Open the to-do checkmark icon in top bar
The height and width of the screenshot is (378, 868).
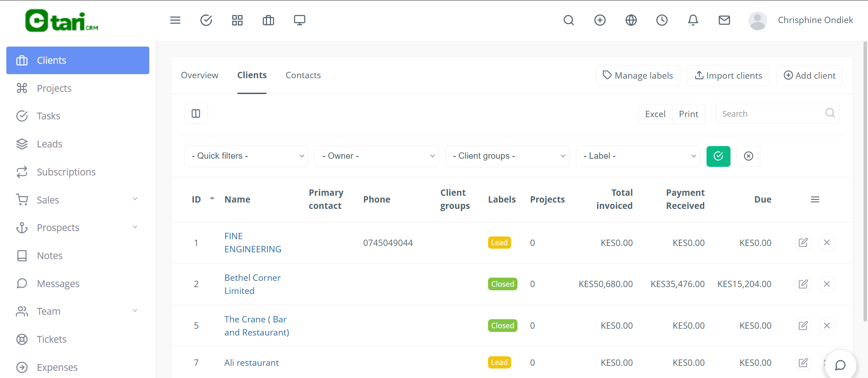[206, 20]
